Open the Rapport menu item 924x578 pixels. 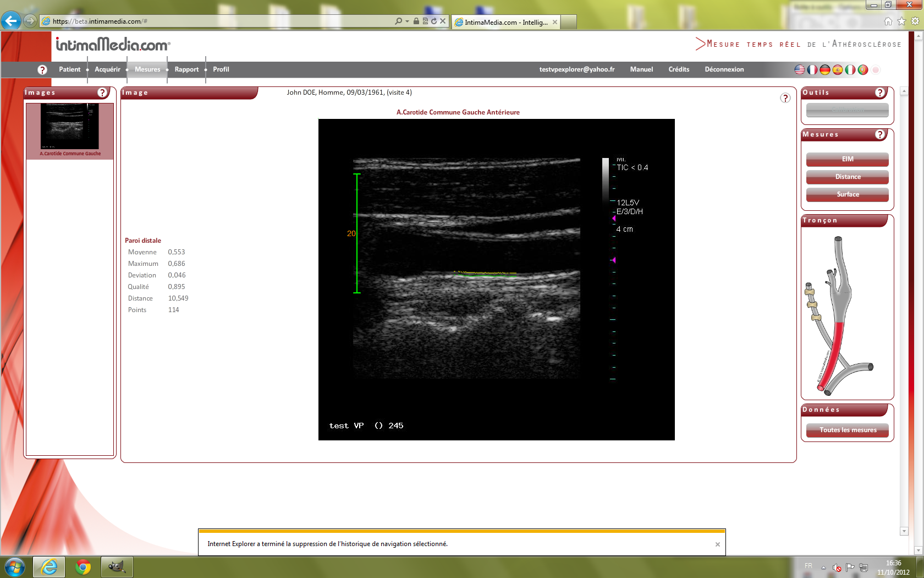click(186, 69)
